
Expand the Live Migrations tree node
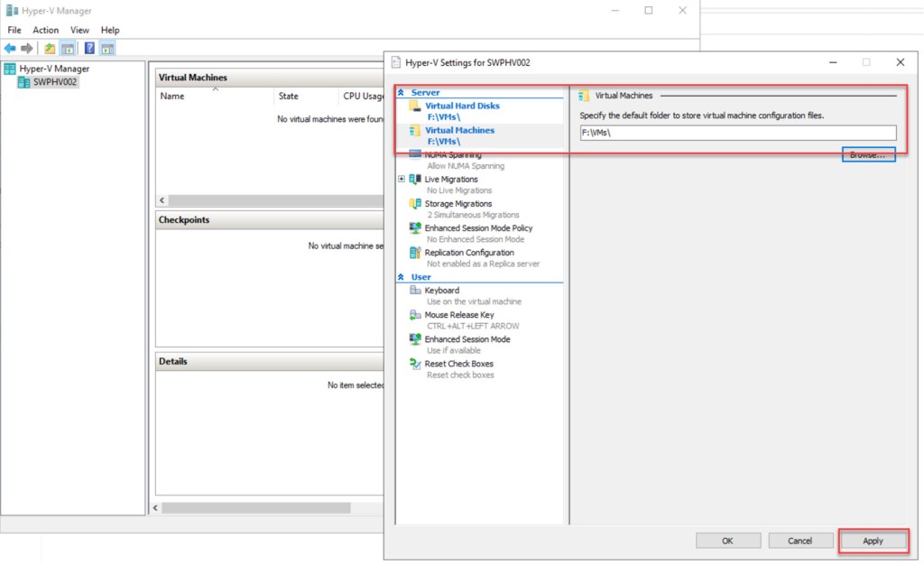click(x=402, y=180)
